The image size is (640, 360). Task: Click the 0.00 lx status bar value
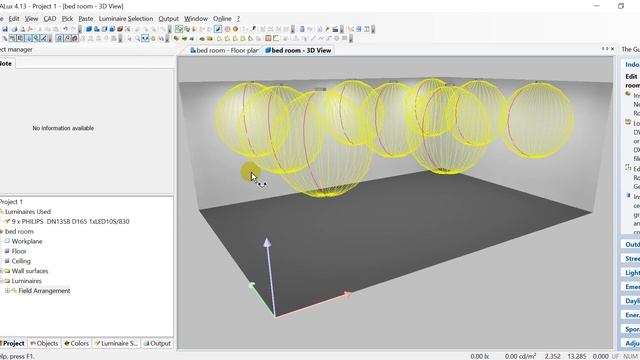click(480, 356)
